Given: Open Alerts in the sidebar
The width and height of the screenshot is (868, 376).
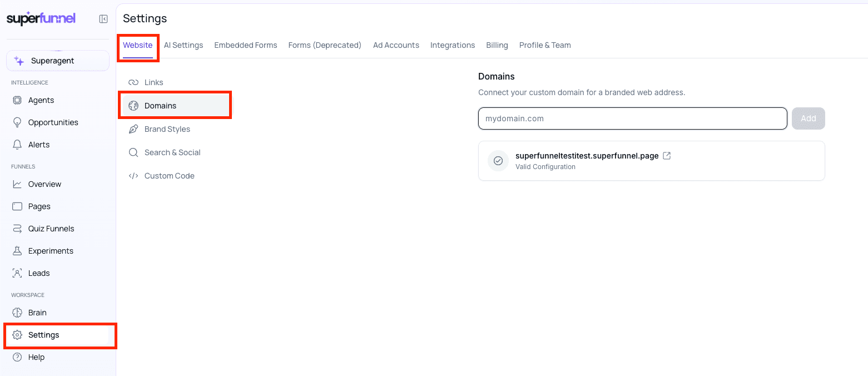Looking at the screenshot, I should (58, 145).
